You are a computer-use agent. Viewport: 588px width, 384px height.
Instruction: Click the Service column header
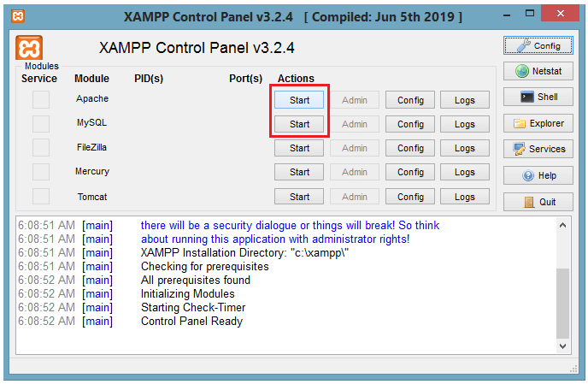coord(39,79)
